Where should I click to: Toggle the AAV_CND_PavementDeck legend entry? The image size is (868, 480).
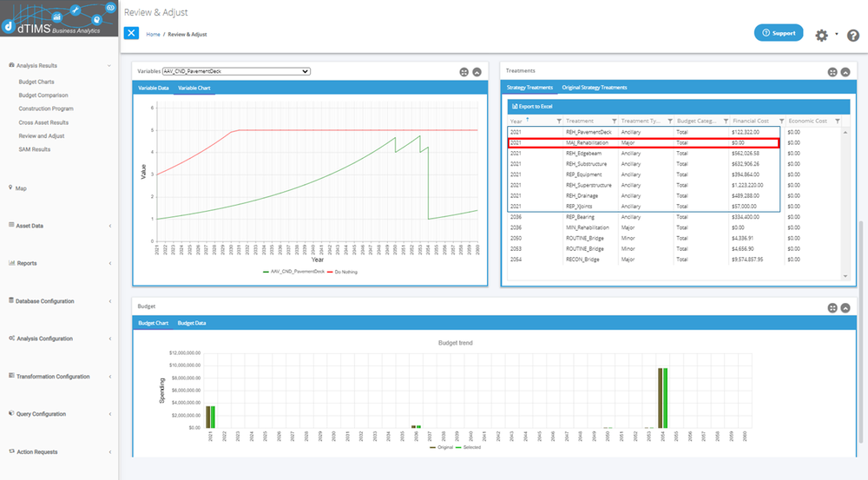coord(294,272)
